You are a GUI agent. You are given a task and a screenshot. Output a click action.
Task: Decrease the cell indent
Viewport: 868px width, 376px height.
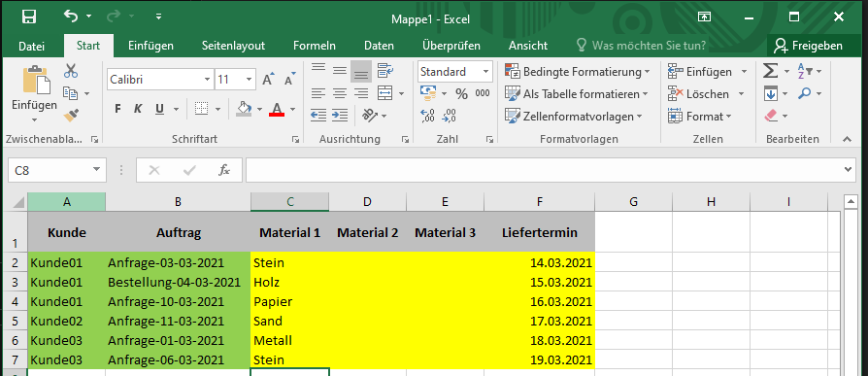318,116
